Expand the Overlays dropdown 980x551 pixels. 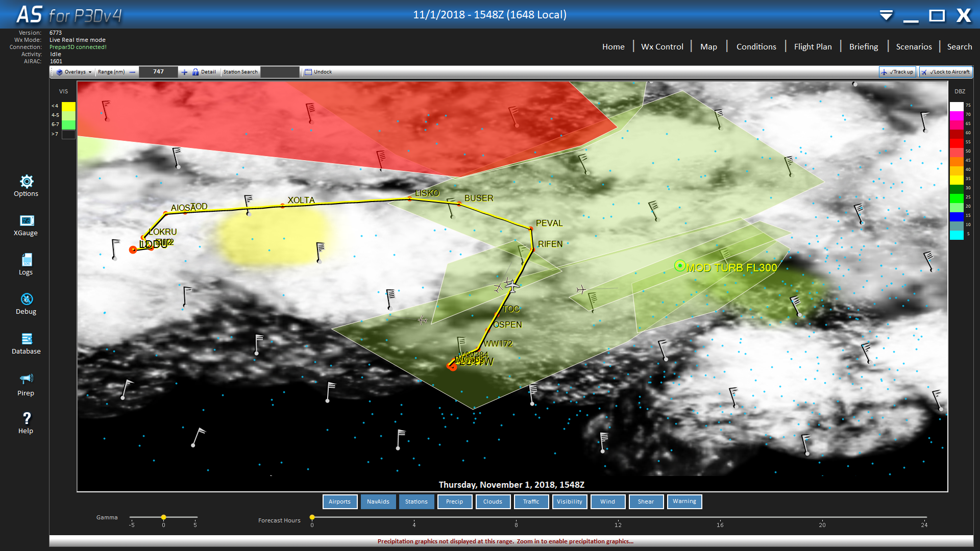click(x=75, y=72)
